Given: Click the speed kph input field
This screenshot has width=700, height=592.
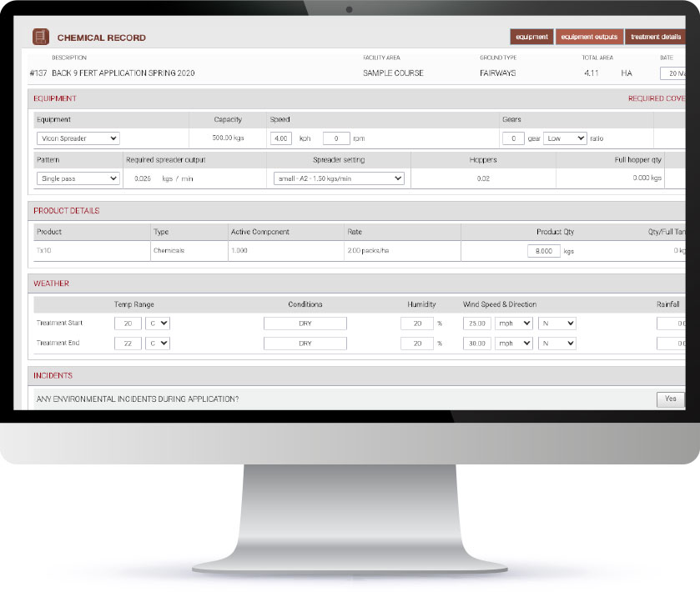Looking at the screenshot, I should click(281, 138).
